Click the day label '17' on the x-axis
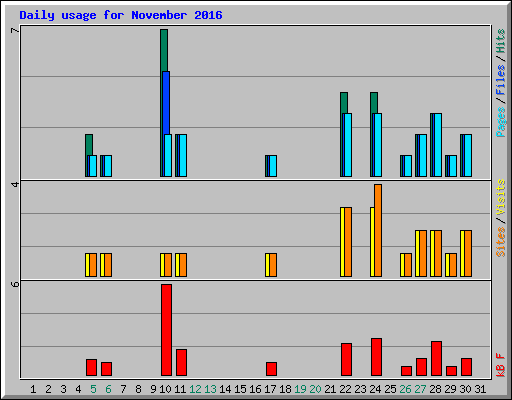Image resolution: width=512 pixels, height=400 pixels. [x=270, y=389]
